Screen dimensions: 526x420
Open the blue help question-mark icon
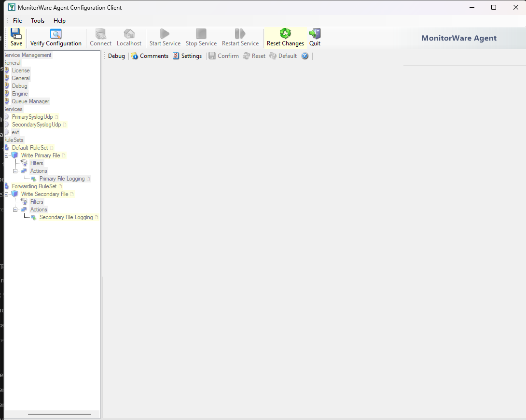click(305, 56)
